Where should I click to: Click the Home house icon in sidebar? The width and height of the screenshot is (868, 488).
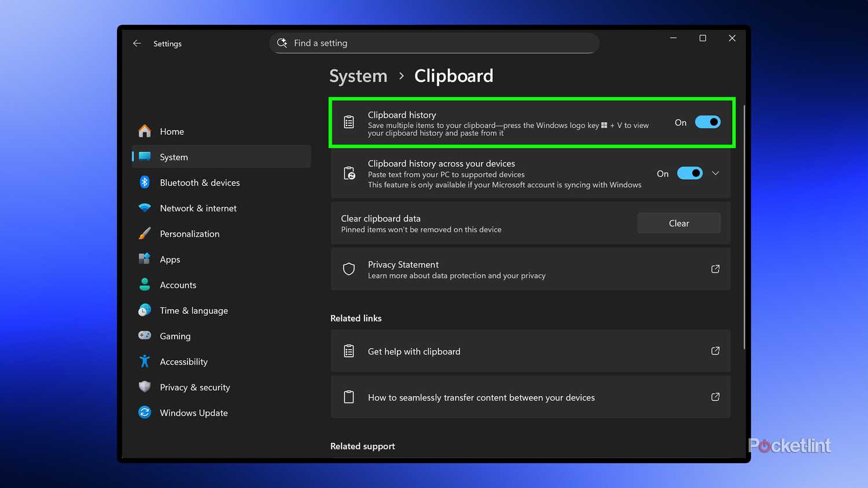pyautogui.click(x=144, y=131)
